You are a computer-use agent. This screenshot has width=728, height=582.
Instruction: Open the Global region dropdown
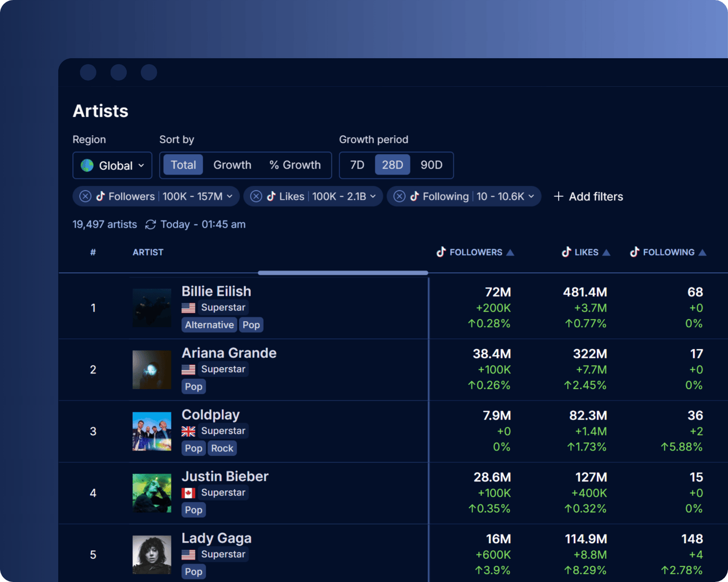coord(112,165)
